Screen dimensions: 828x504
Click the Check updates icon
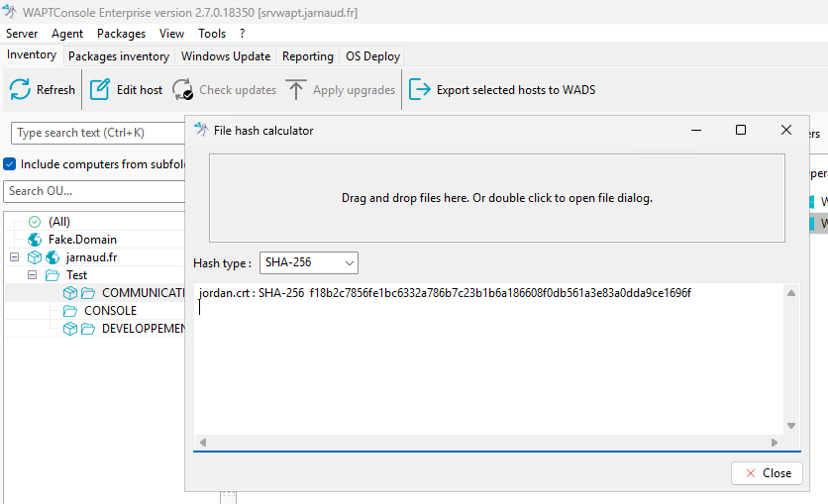[x=182, y=90]
